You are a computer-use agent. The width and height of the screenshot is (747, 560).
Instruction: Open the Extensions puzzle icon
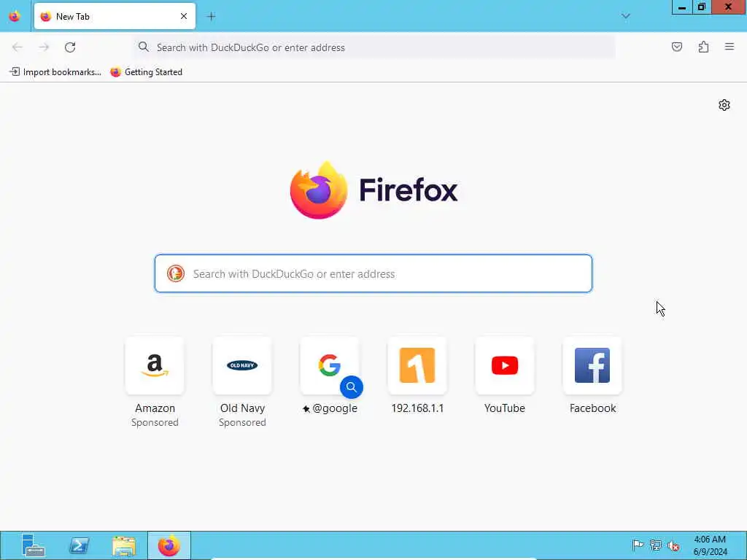click(x=703, y=47)
